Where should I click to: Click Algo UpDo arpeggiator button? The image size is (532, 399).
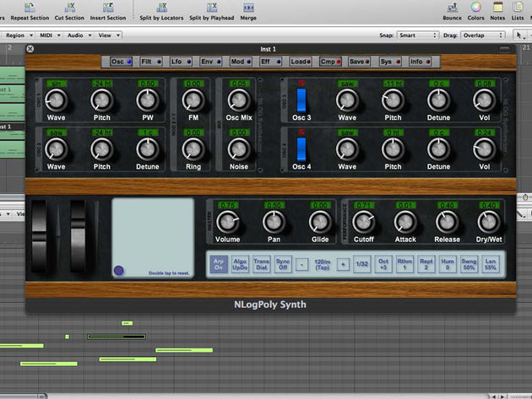pos(240,264)
